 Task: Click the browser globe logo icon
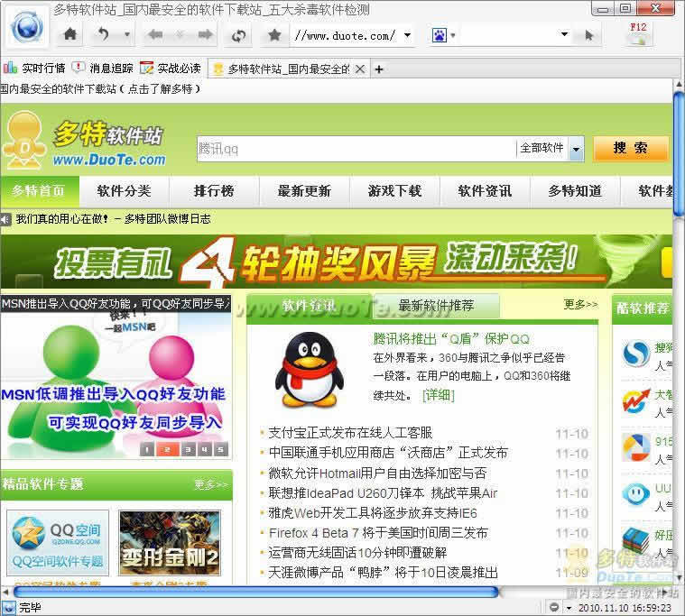point(27,27)
